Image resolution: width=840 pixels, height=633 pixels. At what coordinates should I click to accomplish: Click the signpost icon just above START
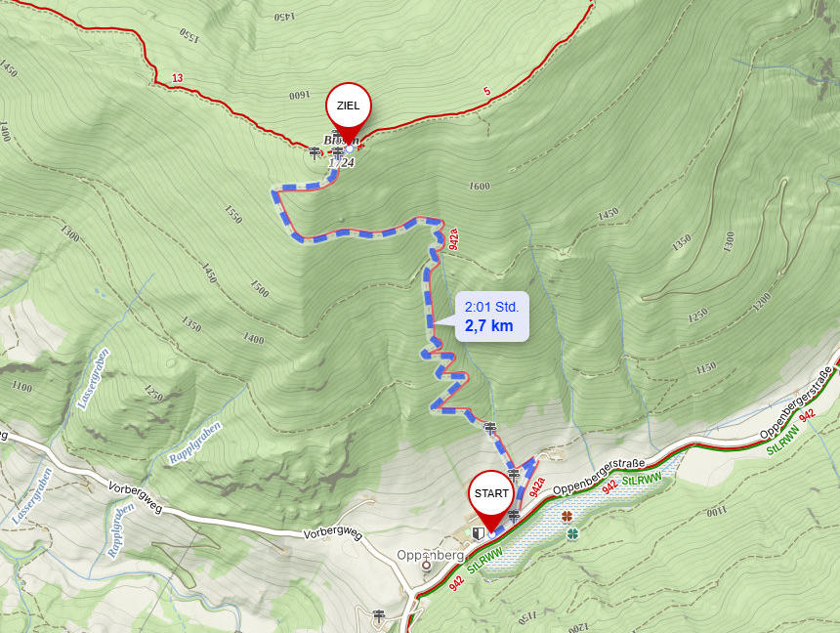(514, 475)
